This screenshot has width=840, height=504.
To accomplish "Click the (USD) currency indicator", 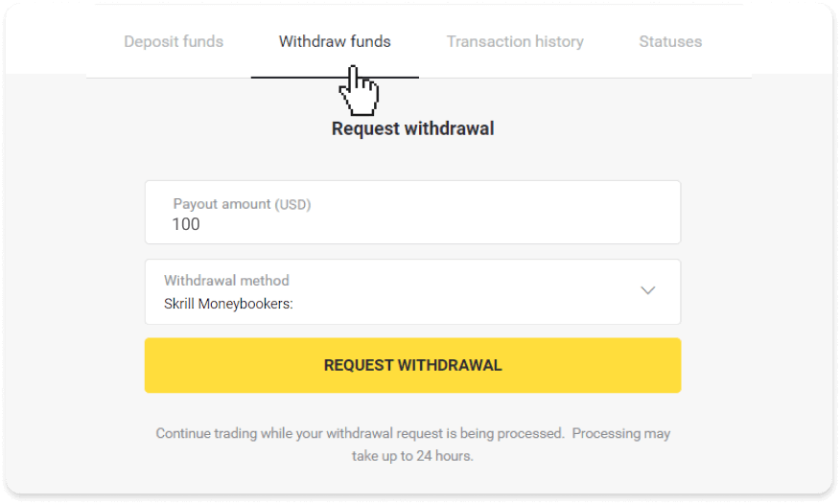I will coord(292,204).
